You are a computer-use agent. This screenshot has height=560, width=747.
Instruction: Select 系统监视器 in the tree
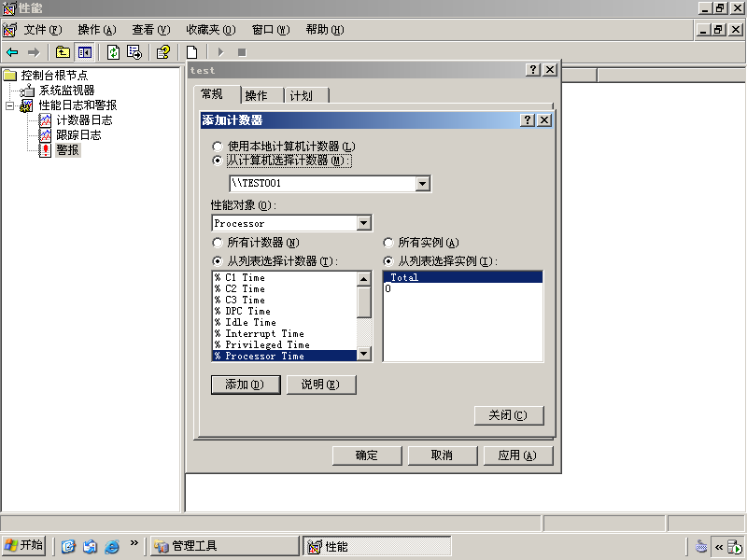pos(66,90)
